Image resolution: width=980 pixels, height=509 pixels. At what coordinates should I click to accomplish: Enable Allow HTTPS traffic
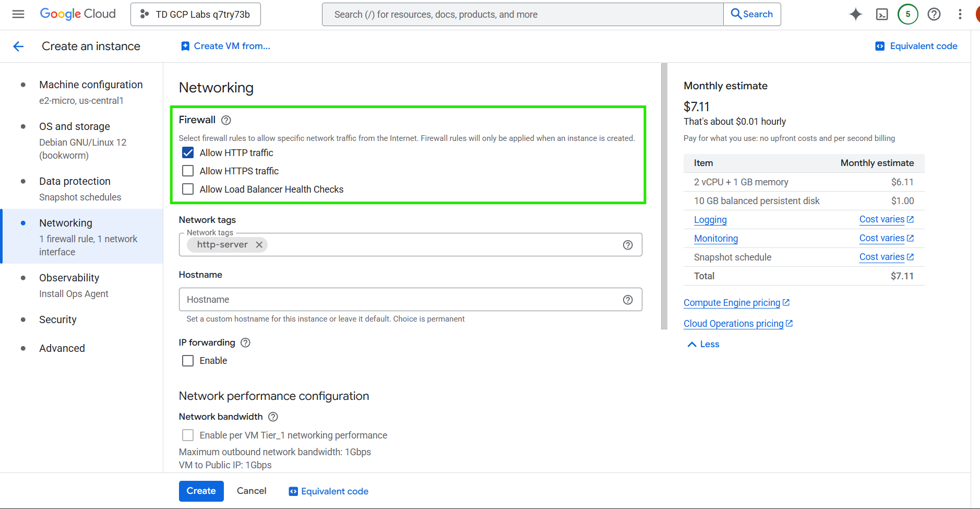(188, 170)
